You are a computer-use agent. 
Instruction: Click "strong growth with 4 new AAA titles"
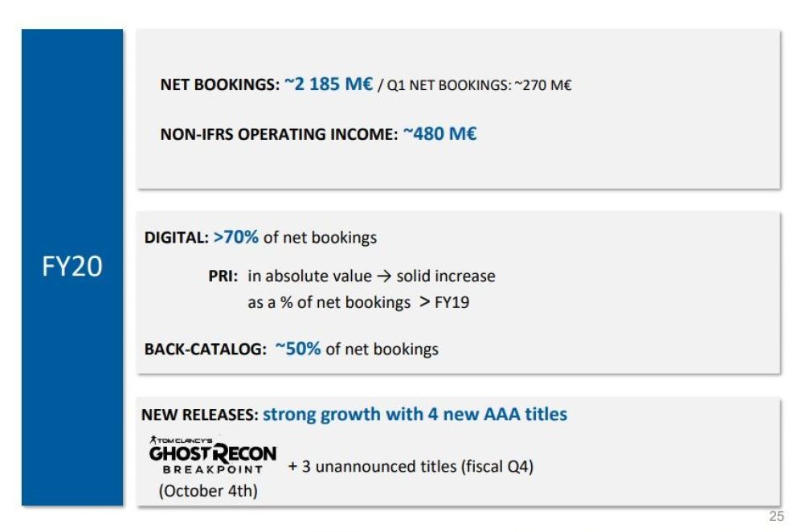(x=415, y=415)
